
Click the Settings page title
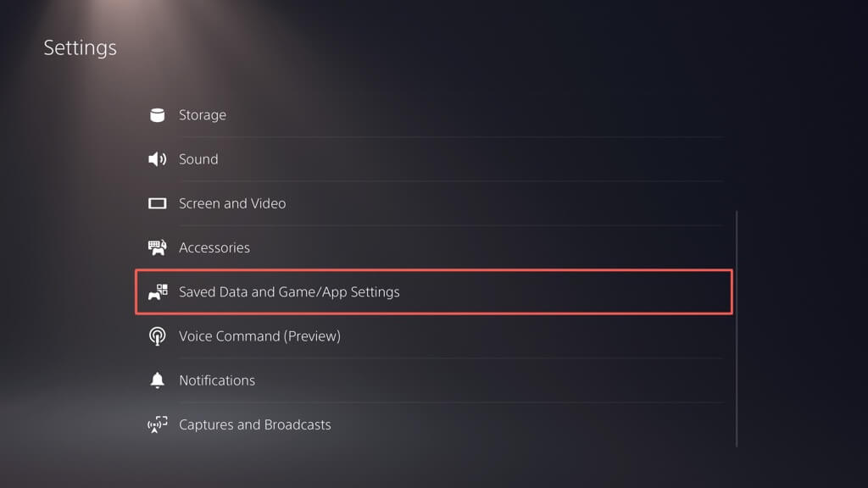click(81, 47)
